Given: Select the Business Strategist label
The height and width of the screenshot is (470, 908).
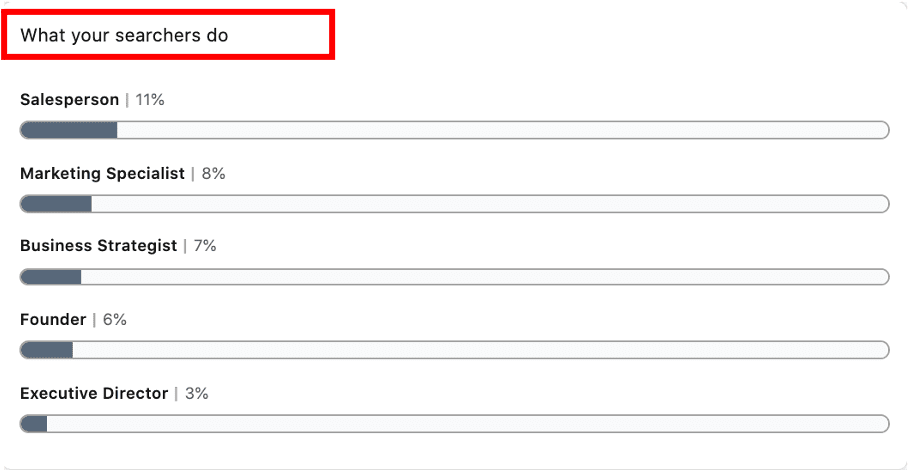Looking at the screenshot, I should click(98, 246).
